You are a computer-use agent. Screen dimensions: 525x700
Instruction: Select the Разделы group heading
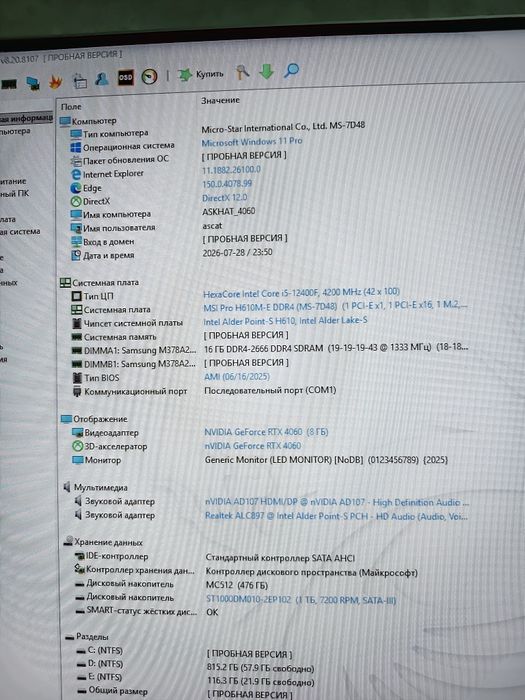coord(87,637)
